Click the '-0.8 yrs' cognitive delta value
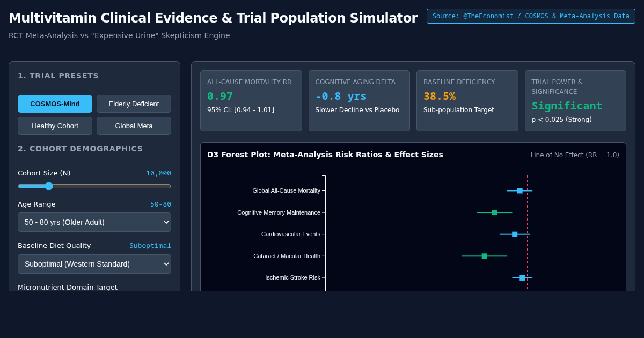Viewport: 644px width, 338px height. 341,96
